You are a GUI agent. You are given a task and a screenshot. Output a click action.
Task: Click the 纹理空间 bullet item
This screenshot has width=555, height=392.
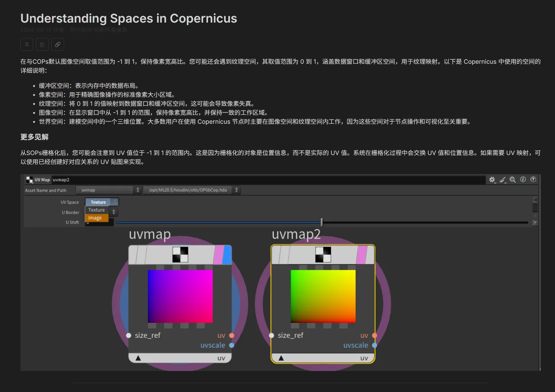pyautogui.click(x=147, y=104)
